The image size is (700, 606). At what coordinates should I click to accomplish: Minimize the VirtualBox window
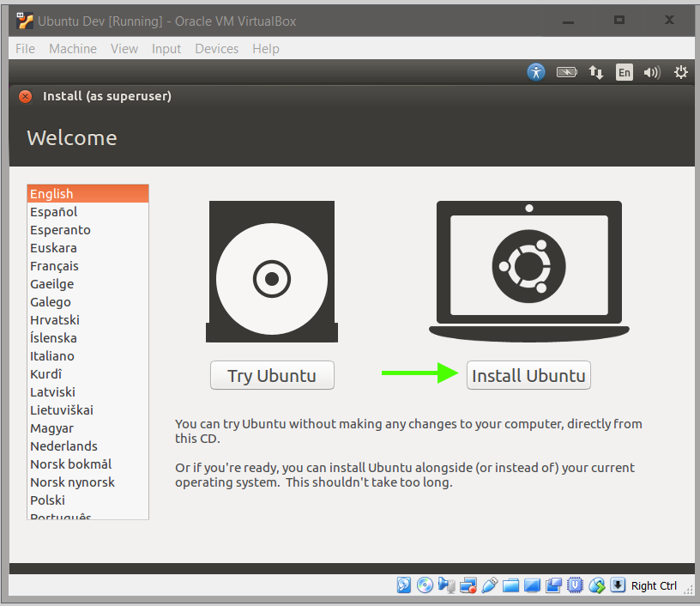[x=568, y=21]
